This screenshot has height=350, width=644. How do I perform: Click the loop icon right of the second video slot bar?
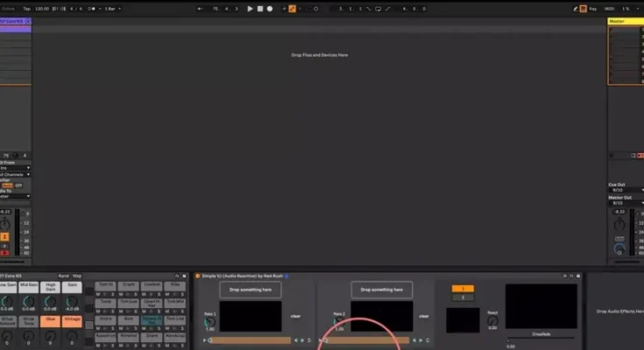[x=428, y=340]
